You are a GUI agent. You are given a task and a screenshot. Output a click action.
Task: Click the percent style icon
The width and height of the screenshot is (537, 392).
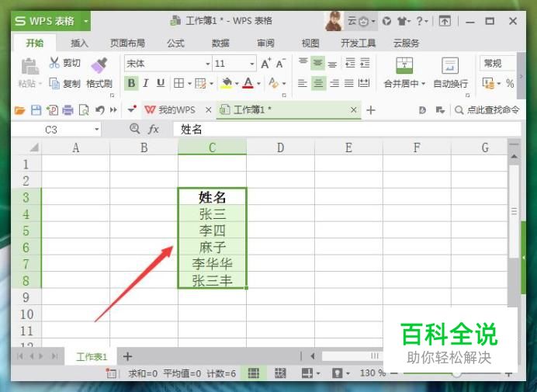tap(510, 83)
